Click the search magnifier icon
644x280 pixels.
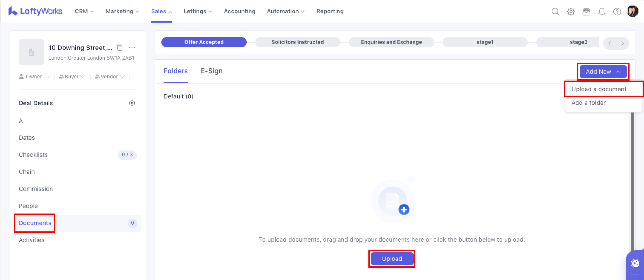[555, 12]
